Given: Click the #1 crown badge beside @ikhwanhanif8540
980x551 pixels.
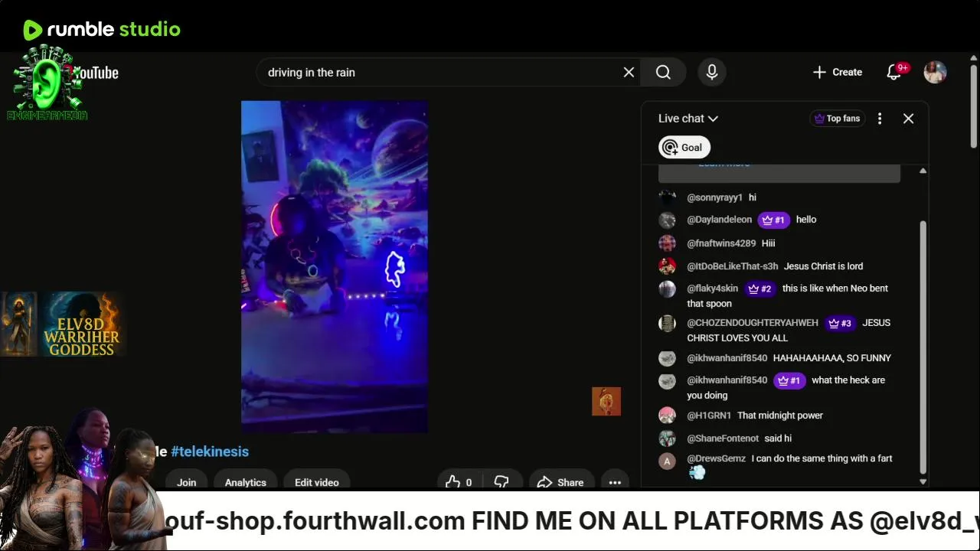Looking at the screenshot, I should coord(789,380).
